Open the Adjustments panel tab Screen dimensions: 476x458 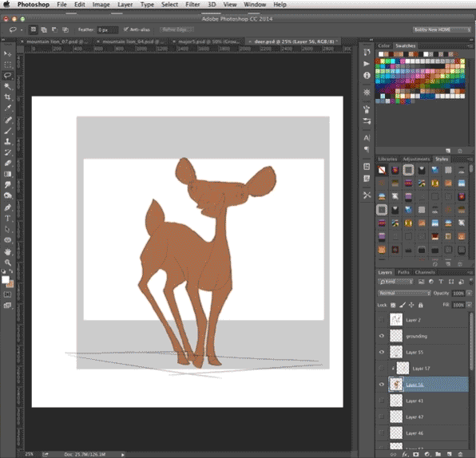click(x=416, y=159)
